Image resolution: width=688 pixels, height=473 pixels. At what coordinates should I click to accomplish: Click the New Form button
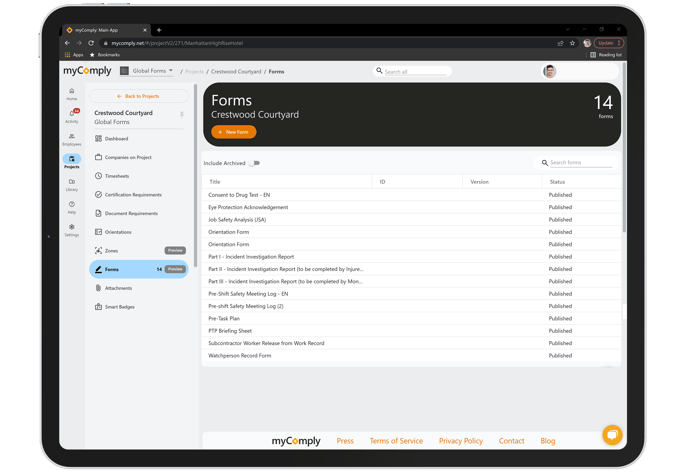coord(234,132)
